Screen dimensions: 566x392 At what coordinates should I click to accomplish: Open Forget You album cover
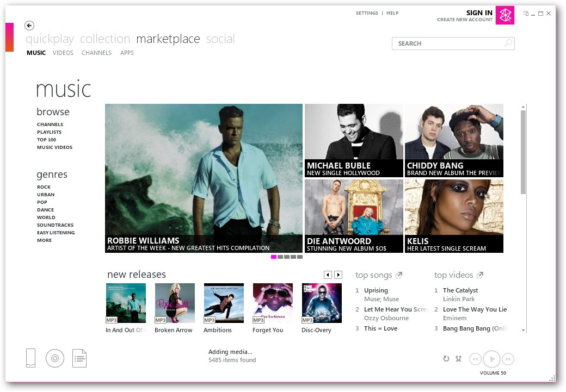point(273,303)
